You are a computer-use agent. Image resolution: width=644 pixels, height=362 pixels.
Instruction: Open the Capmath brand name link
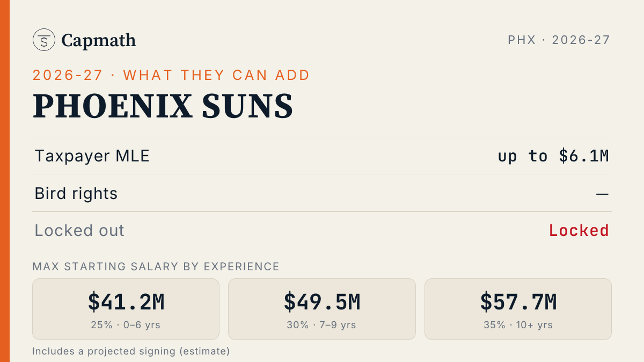(x=98, y=40)
